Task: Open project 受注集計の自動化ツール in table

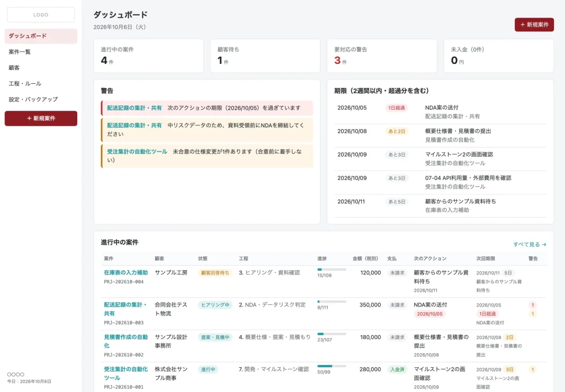Action: coord(126,374)
